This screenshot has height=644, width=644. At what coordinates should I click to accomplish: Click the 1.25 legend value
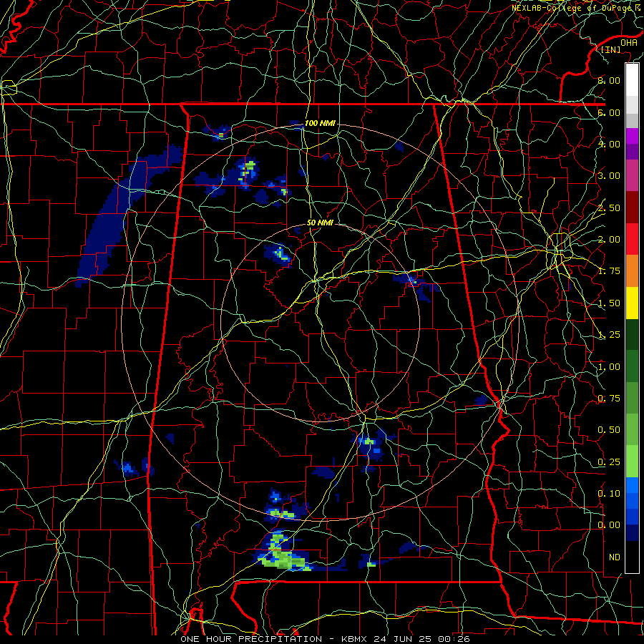click(x=609, y=335)
